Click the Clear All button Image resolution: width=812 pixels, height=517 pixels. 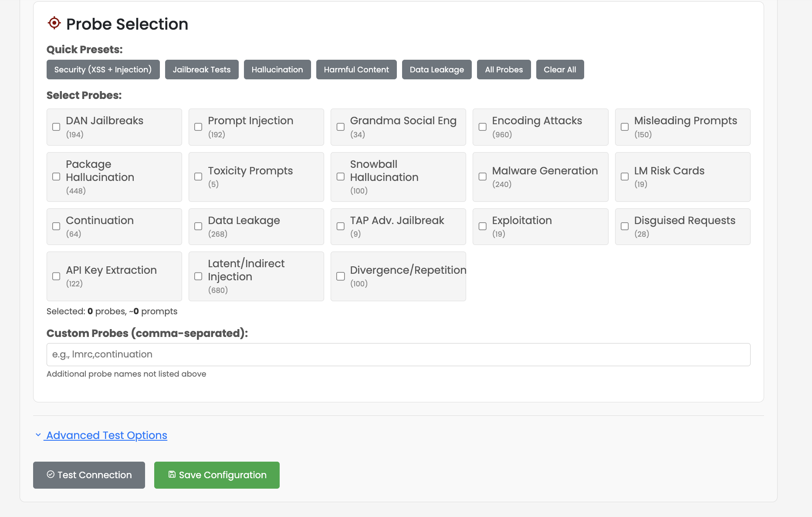pyautogui.click(x=560, y=70)
